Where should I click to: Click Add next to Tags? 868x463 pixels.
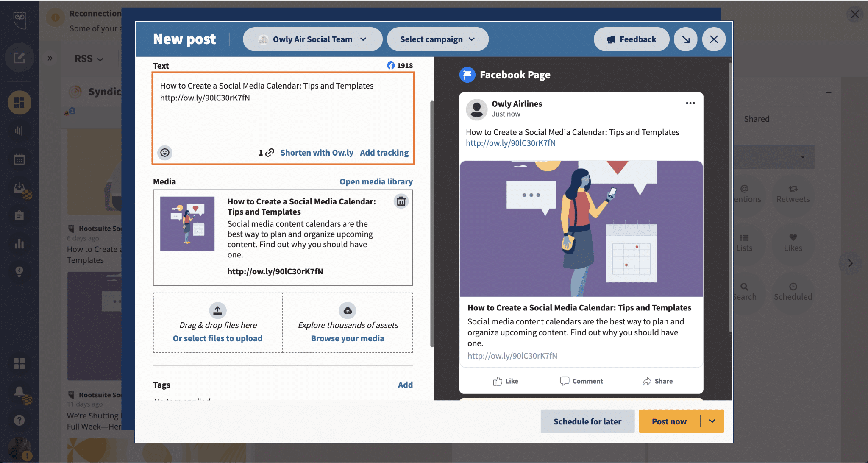[405, 385]
